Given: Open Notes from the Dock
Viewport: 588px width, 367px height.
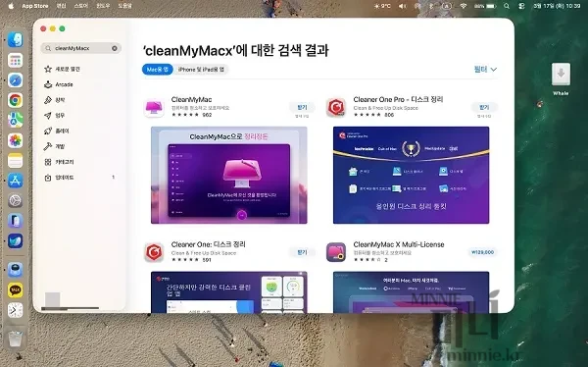Looking at the screenshot, I should coord(16,160).
